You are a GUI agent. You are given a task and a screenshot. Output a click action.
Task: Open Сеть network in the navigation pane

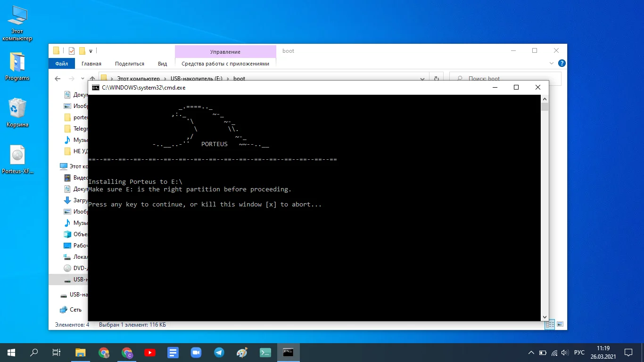point(71,310)
